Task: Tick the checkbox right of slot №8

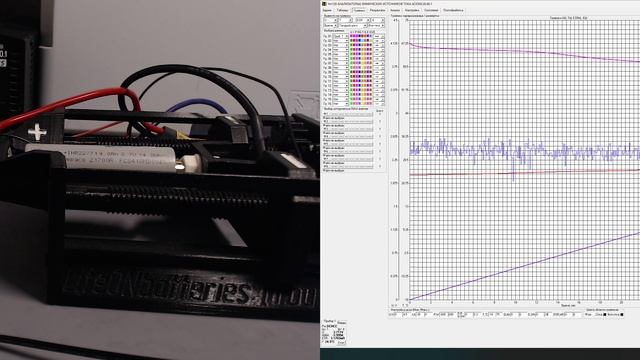Action: [x=380, y=167]
